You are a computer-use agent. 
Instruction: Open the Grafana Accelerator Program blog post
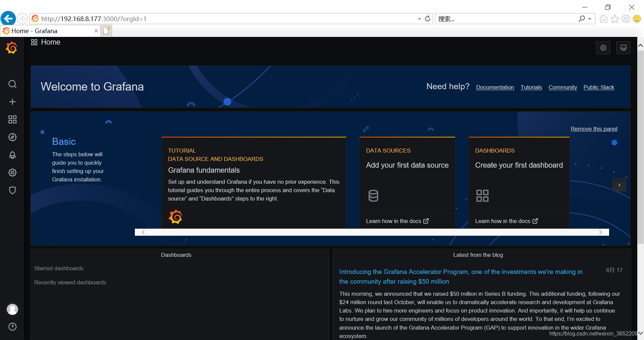click(461, 277)
